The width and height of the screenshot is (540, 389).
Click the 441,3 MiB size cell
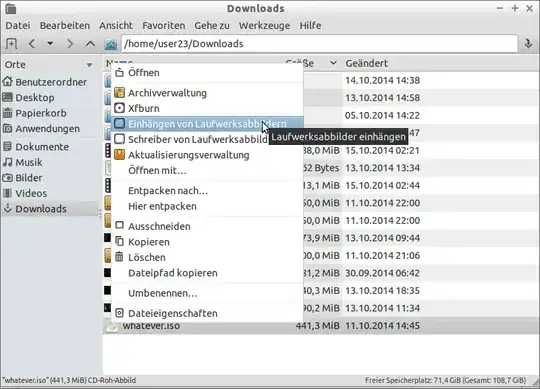[318, 326]
